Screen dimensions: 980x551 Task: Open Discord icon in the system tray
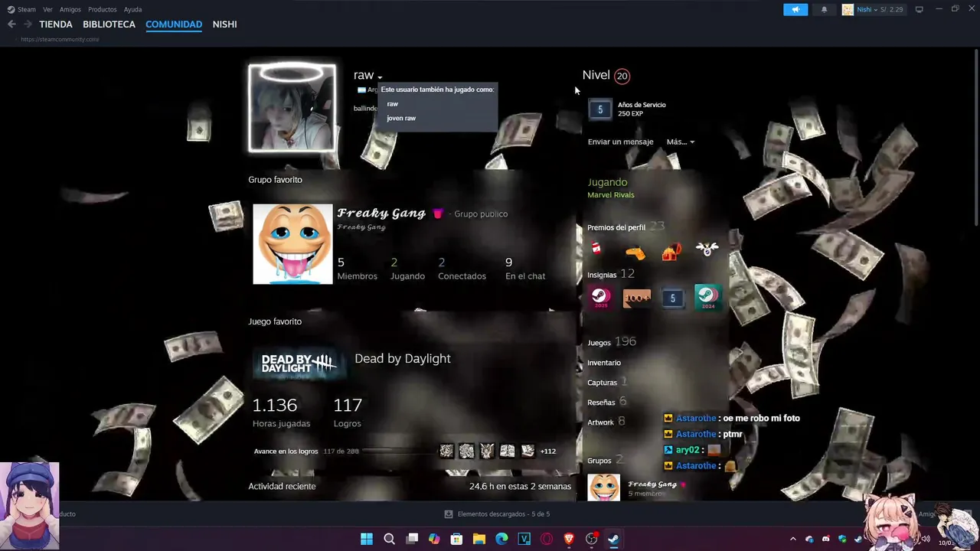coord(825,539)
